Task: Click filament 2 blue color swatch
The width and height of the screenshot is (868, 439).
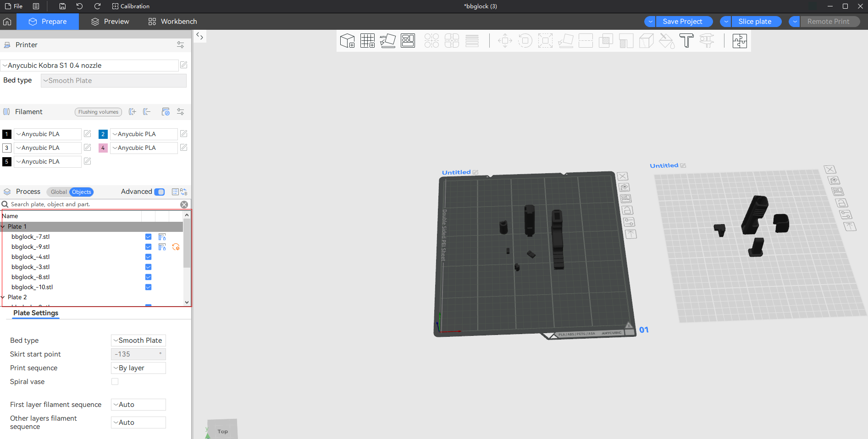Action: [103, 134]
